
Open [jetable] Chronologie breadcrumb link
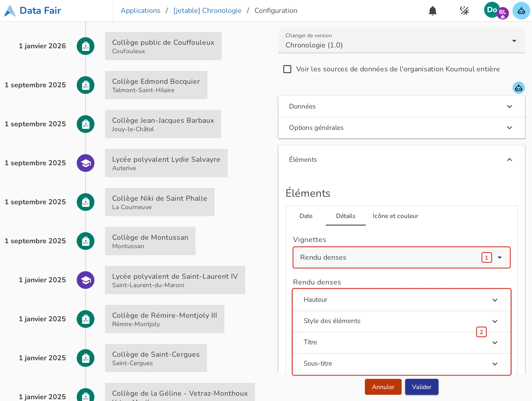click(x=207, y=11)
